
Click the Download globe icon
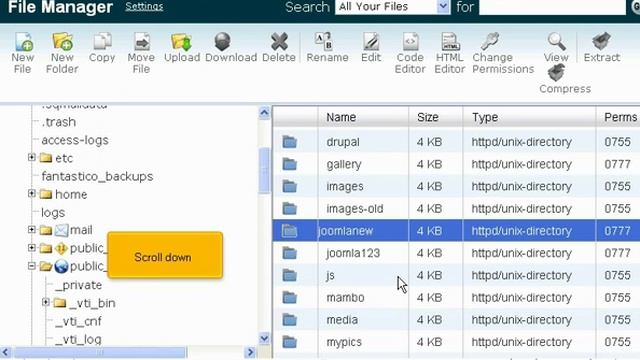click(x=222, y=42)
